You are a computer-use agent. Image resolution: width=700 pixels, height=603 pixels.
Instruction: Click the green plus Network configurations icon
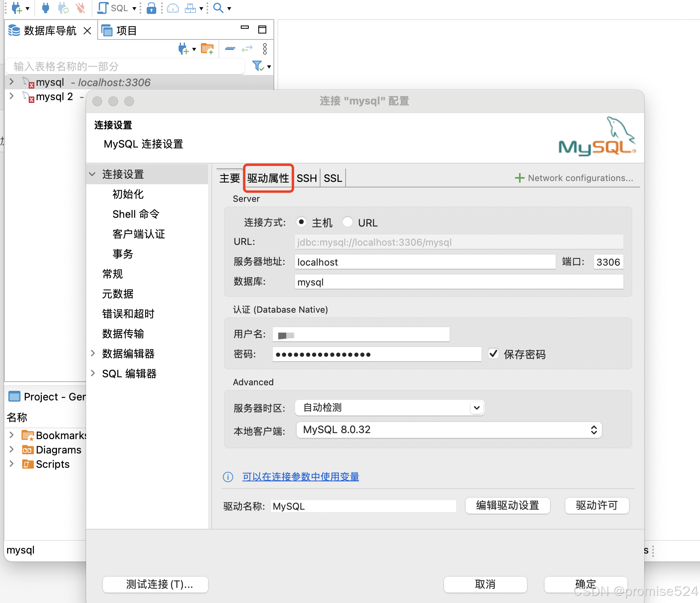[519, 178]
